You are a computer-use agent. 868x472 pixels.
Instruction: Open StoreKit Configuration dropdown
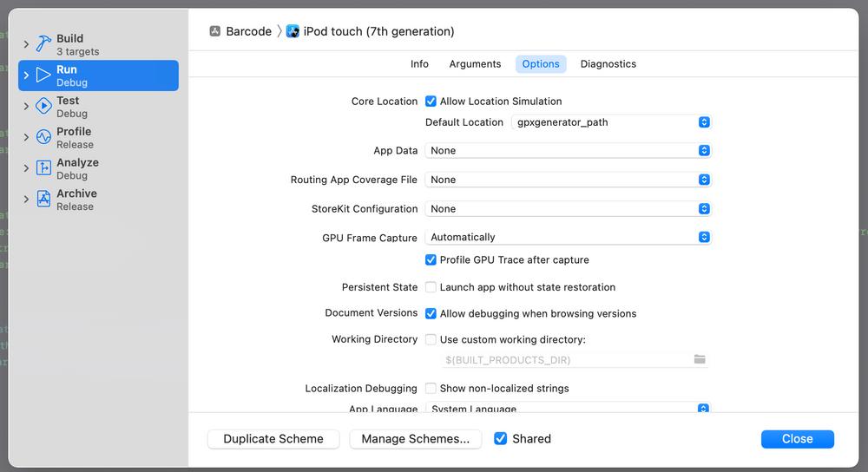(x=568, y=208)
